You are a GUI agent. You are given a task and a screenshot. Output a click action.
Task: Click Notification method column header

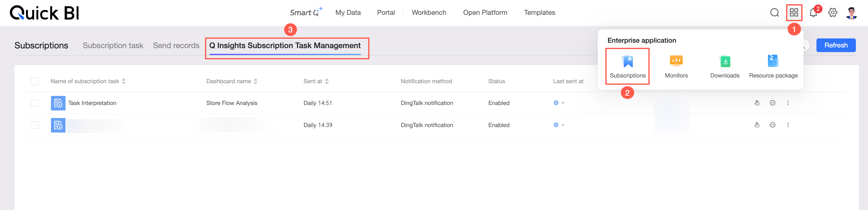pyautogui.click(x=426, y=81)
